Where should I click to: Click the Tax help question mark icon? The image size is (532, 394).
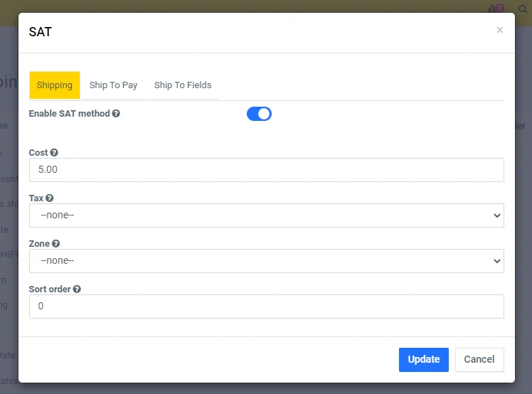[49, 198]
